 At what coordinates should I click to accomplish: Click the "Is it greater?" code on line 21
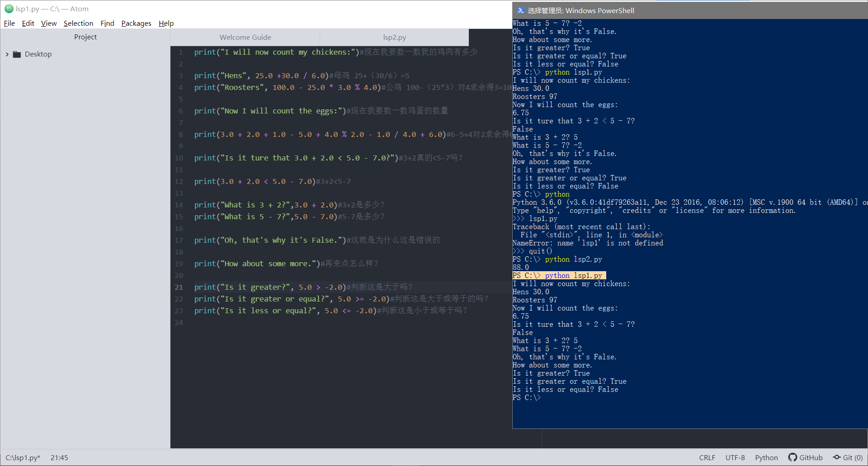pos(270,287)
